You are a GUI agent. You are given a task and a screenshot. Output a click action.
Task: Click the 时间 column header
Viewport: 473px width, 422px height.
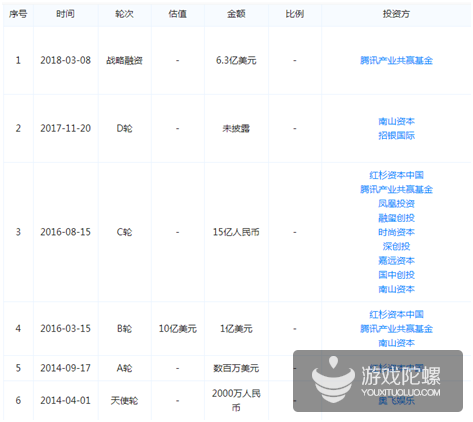tap(65, 14)
